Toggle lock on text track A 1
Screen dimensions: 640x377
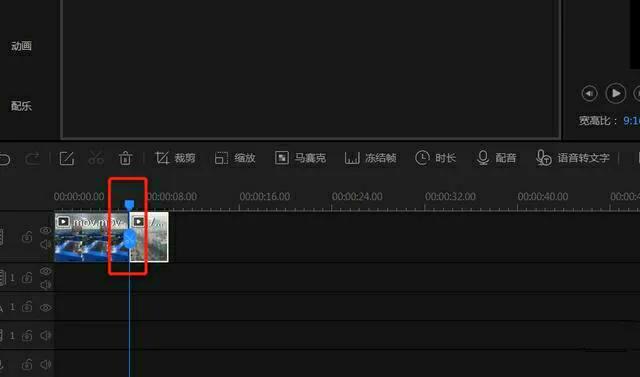(x=27, y=307)
